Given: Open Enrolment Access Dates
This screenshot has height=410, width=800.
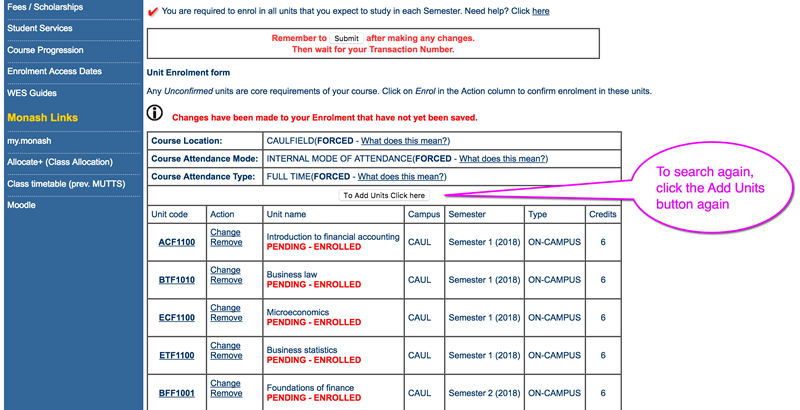Looking at the screenshot, I should click(x=55, y=71).
